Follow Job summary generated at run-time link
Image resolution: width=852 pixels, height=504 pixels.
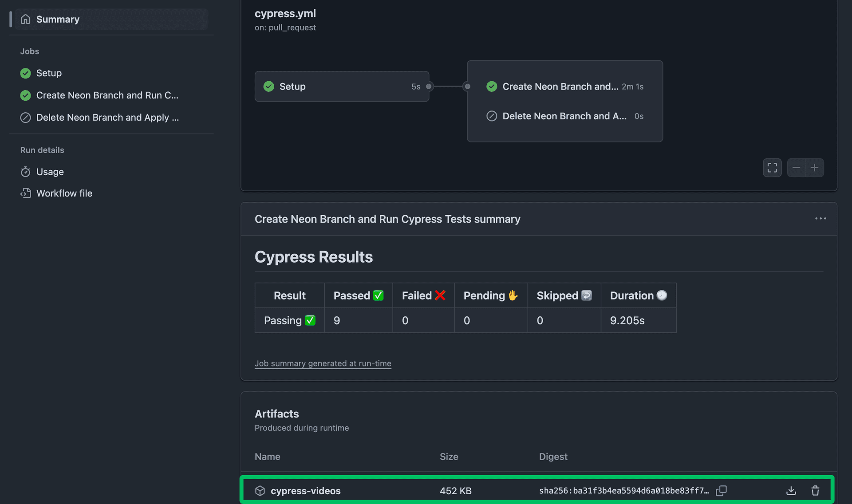(323, 363)
